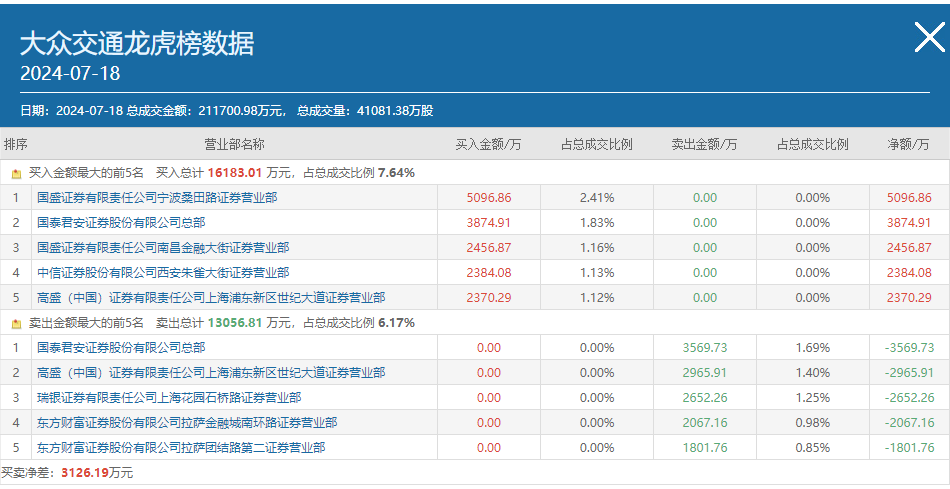Click 5096.86 in the 买入金额 column

pyautogui.click(x=489, y=198)
